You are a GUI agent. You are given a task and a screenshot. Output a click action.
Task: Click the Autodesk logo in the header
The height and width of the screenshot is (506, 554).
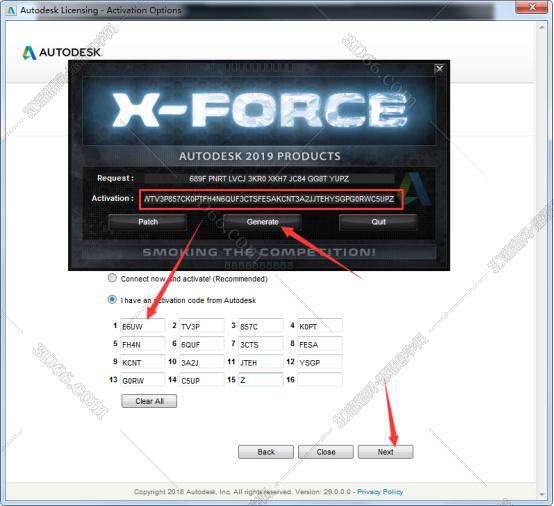(x=62, y=53)
